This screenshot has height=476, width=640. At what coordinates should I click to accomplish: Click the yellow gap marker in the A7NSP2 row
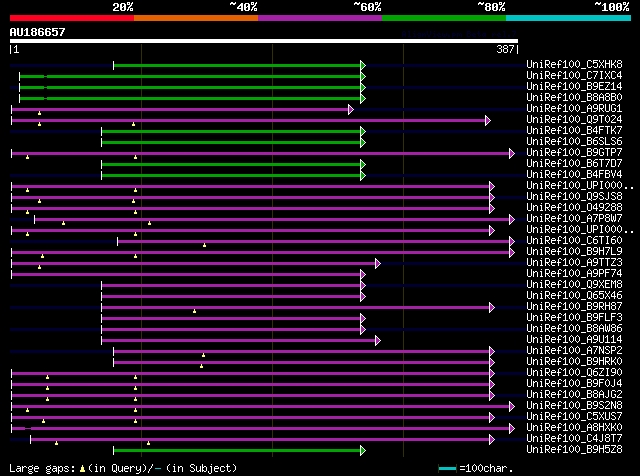(x=203, y=355)
